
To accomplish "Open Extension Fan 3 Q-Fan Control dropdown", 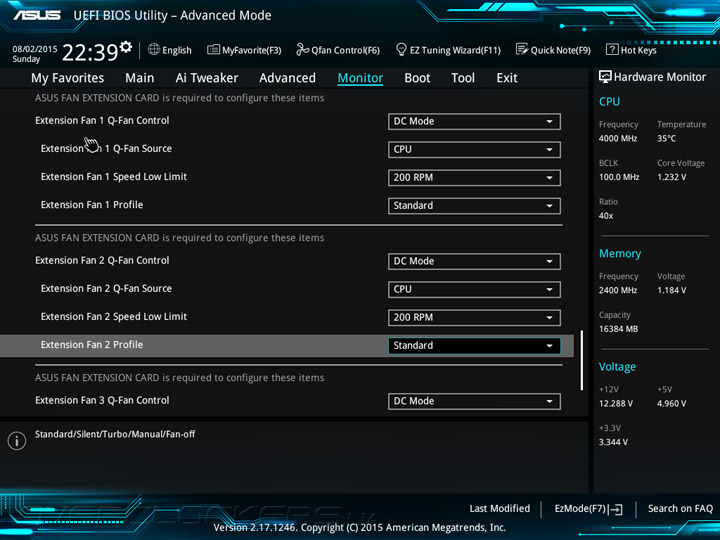I will [x=474, y=401].
